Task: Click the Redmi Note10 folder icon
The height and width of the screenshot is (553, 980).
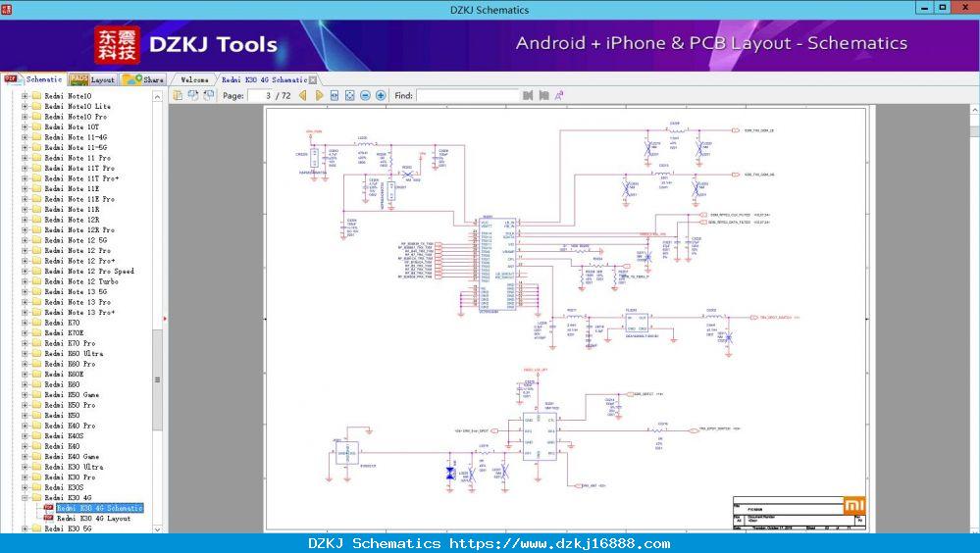Action: (36, 96)
